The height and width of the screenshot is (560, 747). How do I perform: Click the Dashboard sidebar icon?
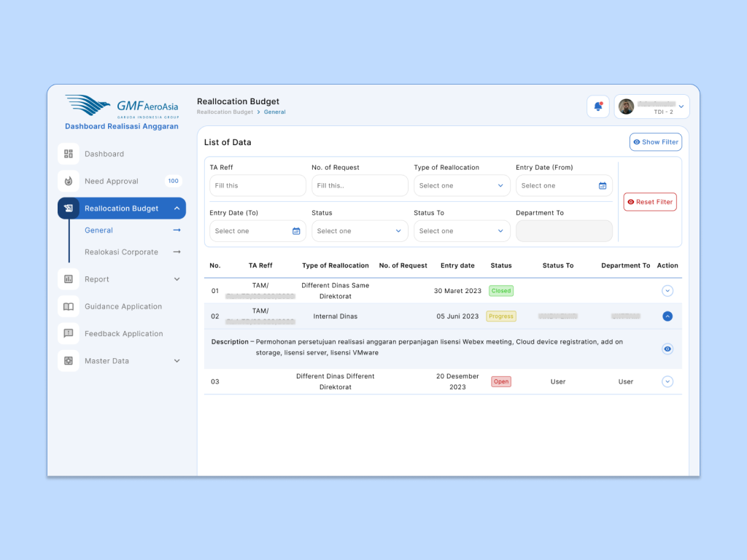point(69,154)
